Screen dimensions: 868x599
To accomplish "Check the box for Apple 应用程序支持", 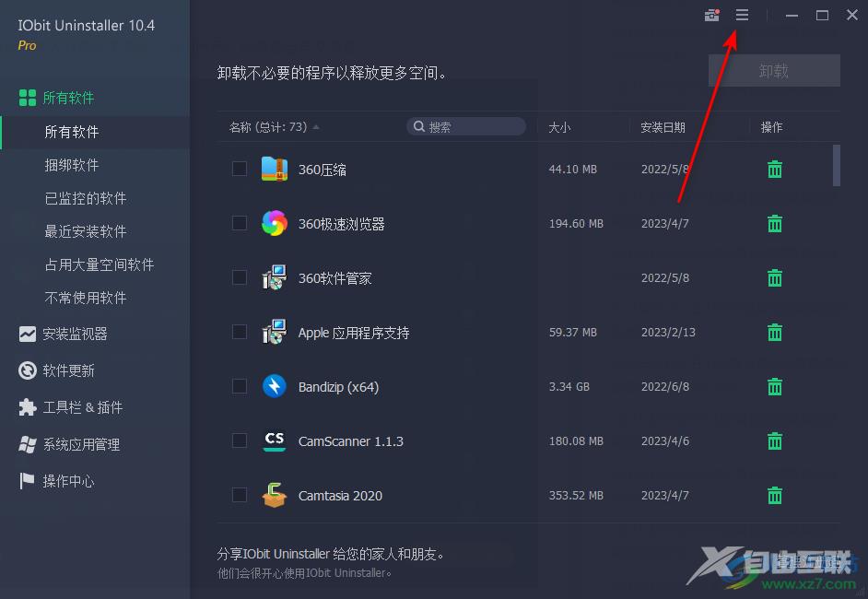I will point(240,332).
